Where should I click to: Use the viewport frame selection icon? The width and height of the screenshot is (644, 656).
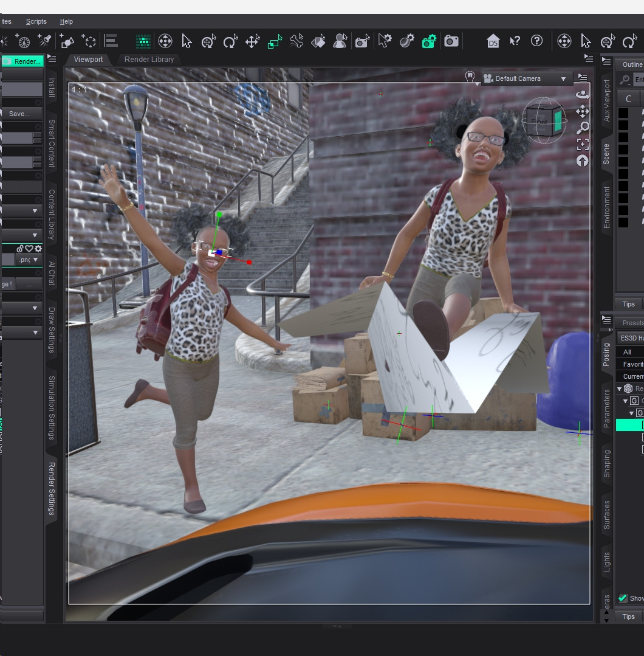[x=583, y=144]
